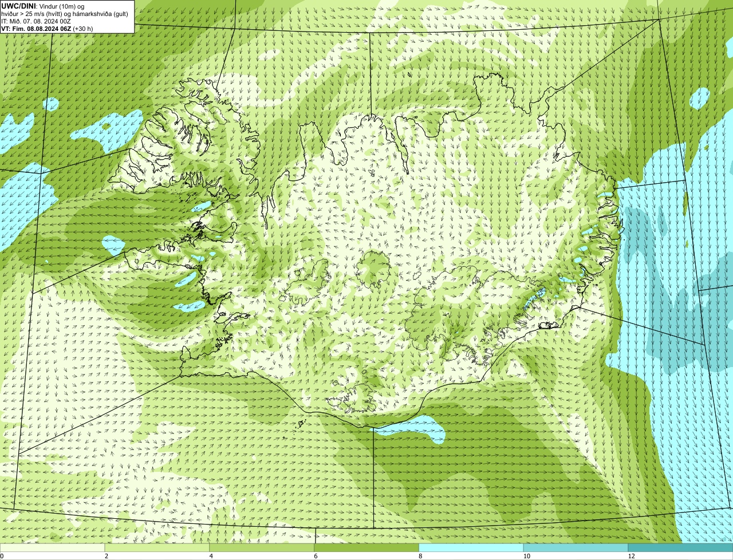The image size is (733, 560).
Task: Choose the dark green 6–8 m/s legend color
Action: [x=366, y=547]
